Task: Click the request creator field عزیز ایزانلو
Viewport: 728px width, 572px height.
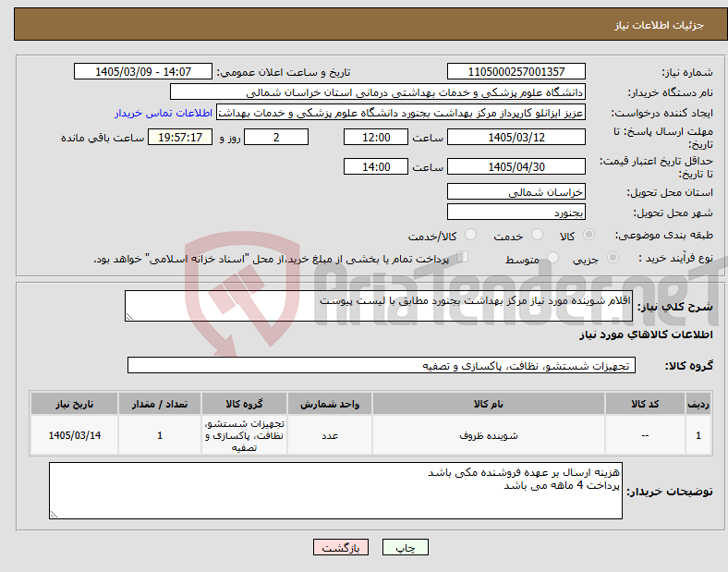Action: [x=401, y=113]
